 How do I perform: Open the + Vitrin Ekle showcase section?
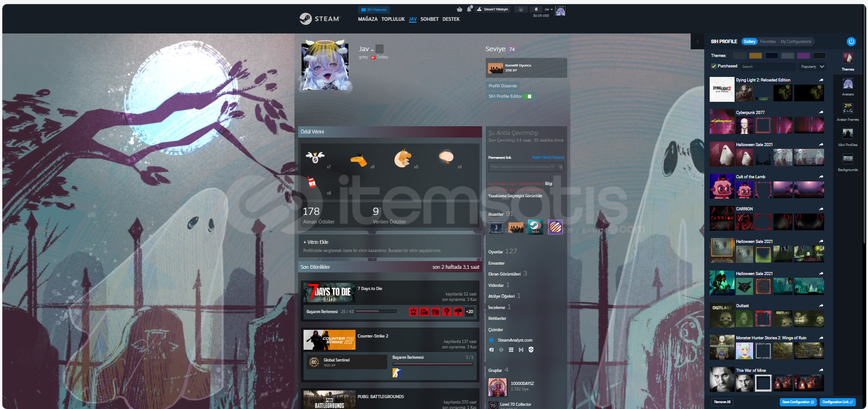(390, 246)
